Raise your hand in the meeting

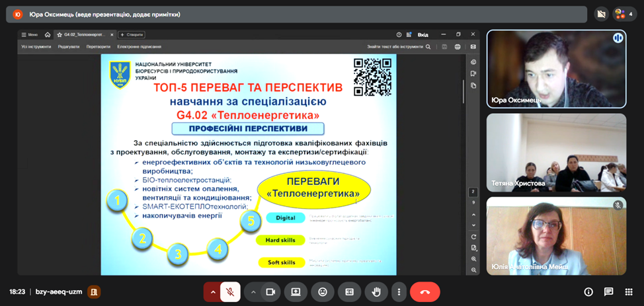[x=376, y=292]
